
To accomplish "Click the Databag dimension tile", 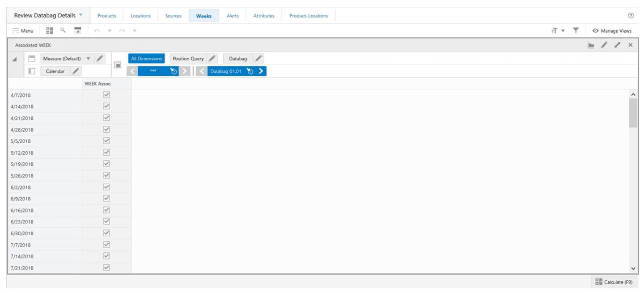I will click(x=238, y=59).
